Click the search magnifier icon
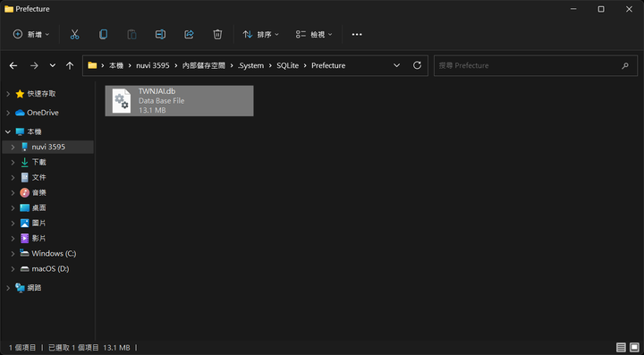 point(625,65)
